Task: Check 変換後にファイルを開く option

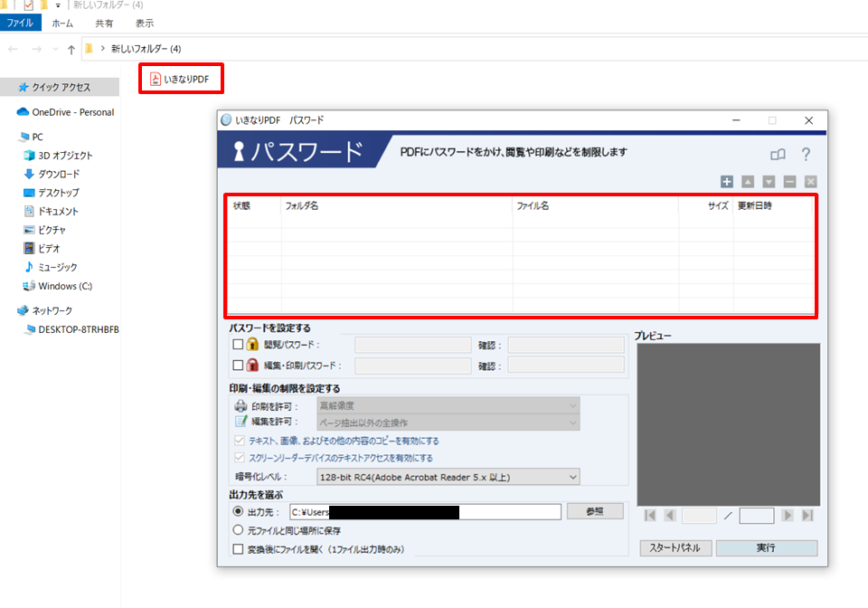Action: tap(238, 549)
